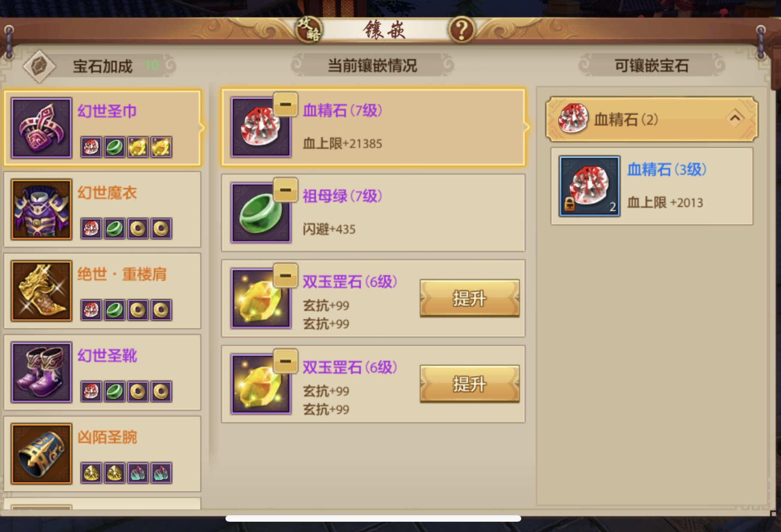The image size is (781, 532).
Task: Remove the 祖母绿 (7级) gem
Action: point(285,190)
